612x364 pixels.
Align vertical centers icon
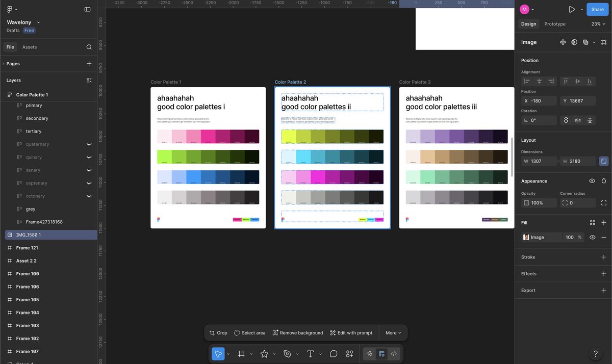pyautogui.click(x=577, y=81)
